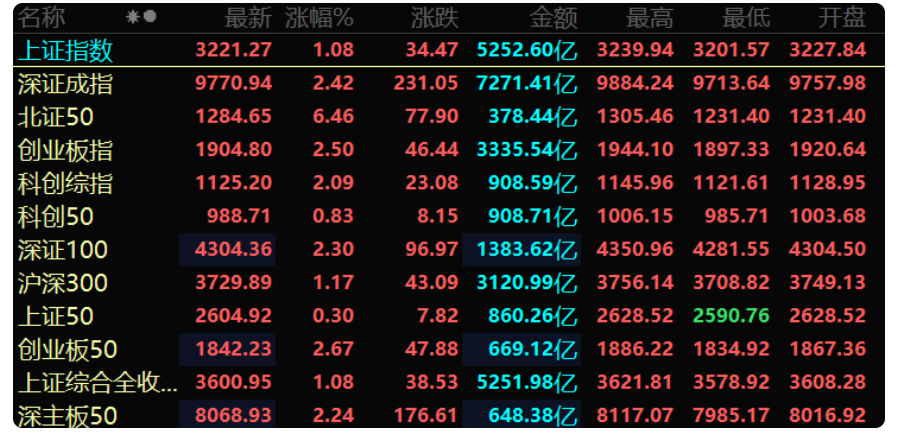
Task: Select the 上证综合全收... row name
Action: pos(98,383)
